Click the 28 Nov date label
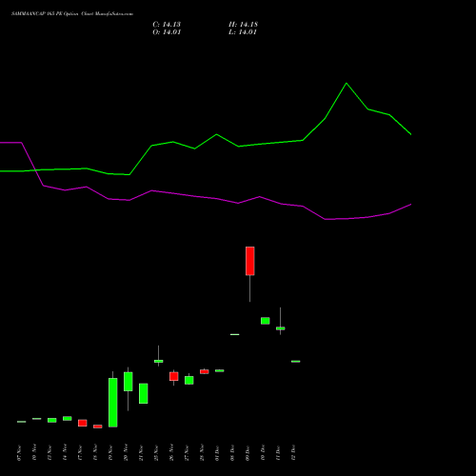 [x=202, y=453]
